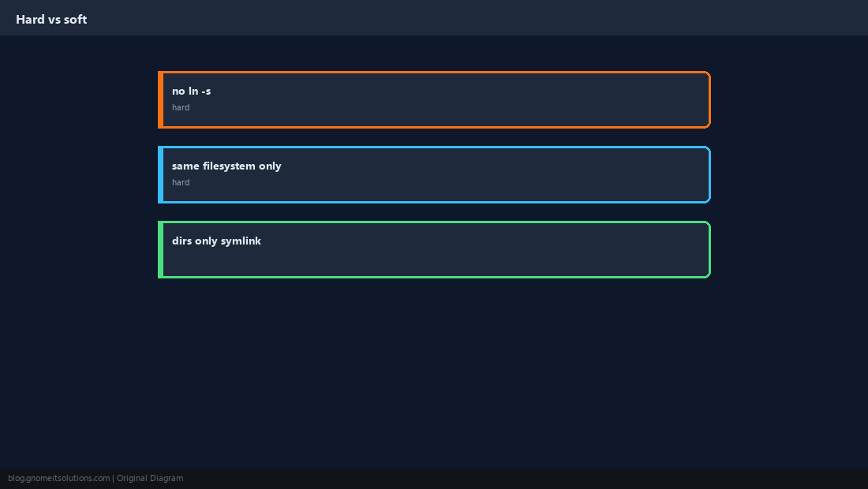Click the blue card's right border edge
Image resolution: width=868 pixels, height=489 pixels.
(709, 175)
